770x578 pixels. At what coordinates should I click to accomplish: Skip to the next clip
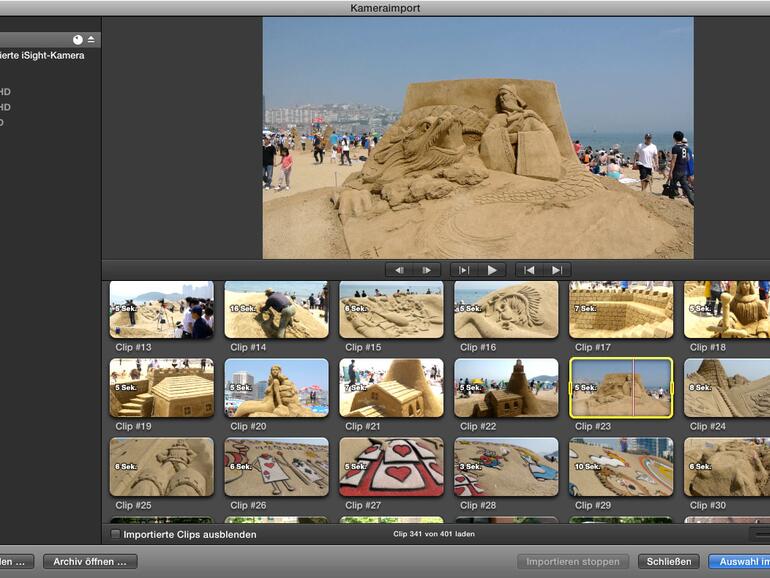[556, 270]
